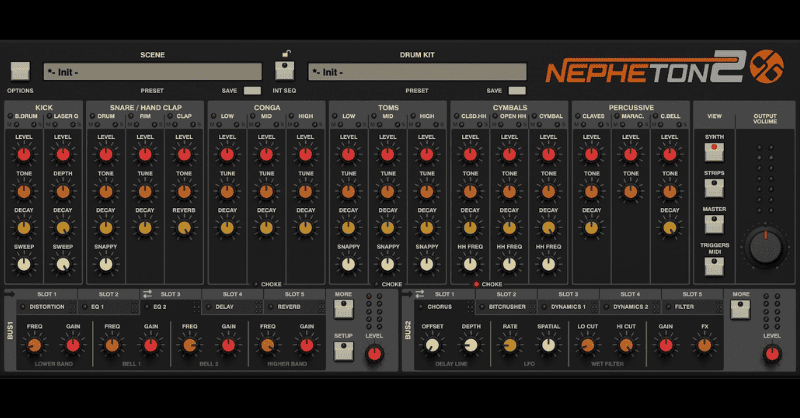This screenshot has width=800, height=418.
Task: Open the Drum Kit preset display
Action: click(x=417, y=72)
